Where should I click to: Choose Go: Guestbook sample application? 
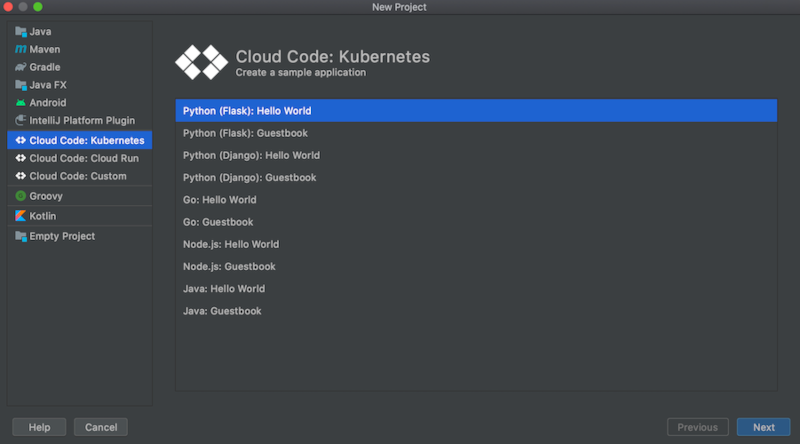point(218,222)
